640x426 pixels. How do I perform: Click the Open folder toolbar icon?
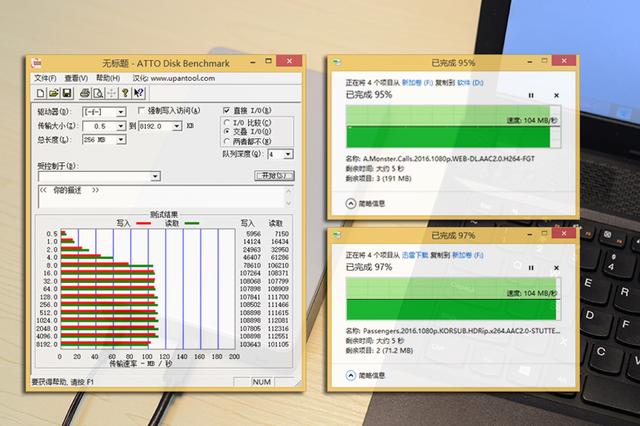point(53,94)
